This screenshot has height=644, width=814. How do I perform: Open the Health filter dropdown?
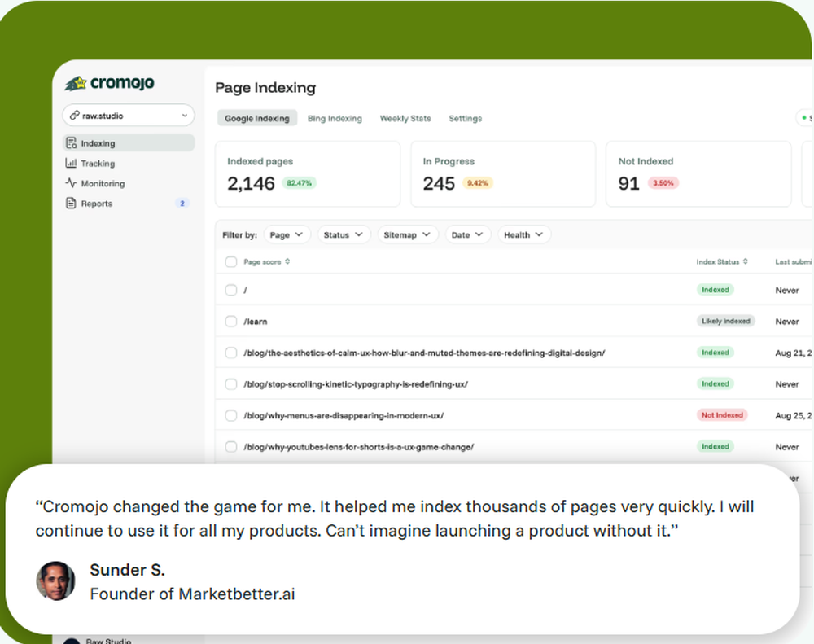coord(523,234)
